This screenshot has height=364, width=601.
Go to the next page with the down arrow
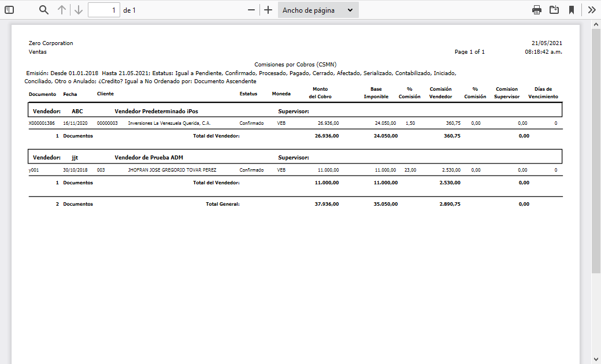click(78, 9)
